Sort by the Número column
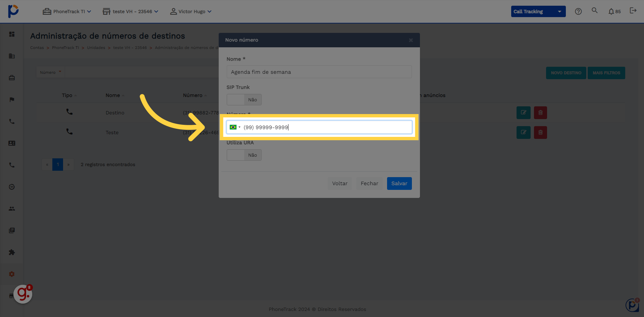Screen dimensions: 644x317 pos(195,95)
